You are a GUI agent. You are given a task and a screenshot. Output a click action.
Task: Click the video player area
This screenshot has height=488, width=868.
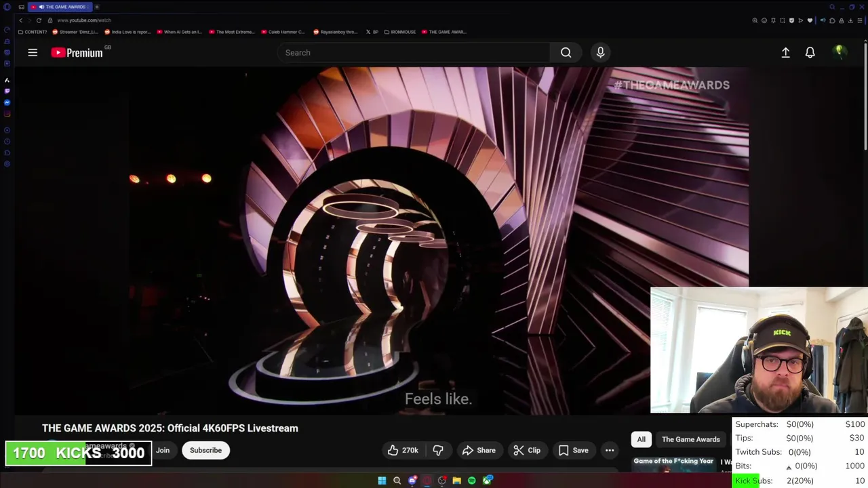tap(383, 241)
